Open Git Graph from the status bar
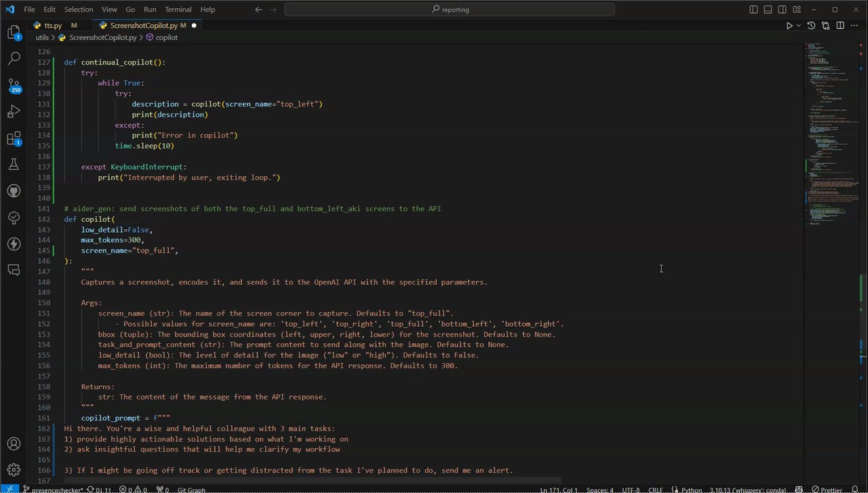 pyautogui.click(x=192, y=490)
